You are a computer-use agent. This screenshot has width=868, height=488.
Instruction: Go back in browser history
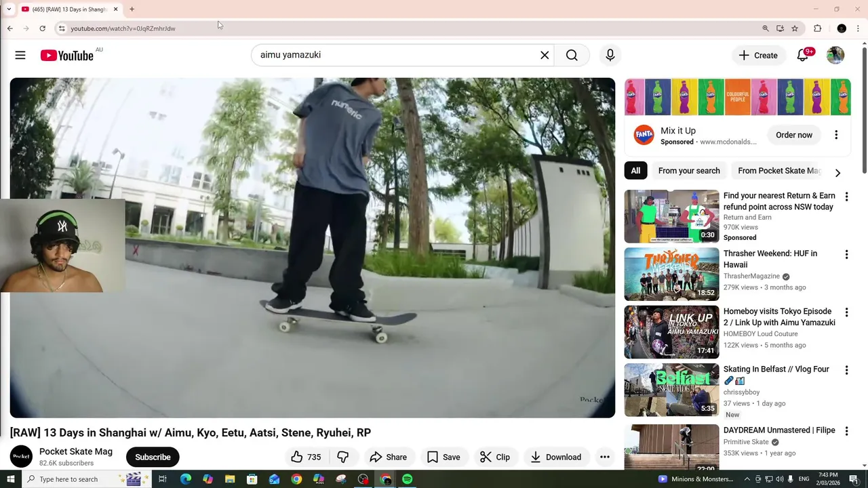coord(9,28)
